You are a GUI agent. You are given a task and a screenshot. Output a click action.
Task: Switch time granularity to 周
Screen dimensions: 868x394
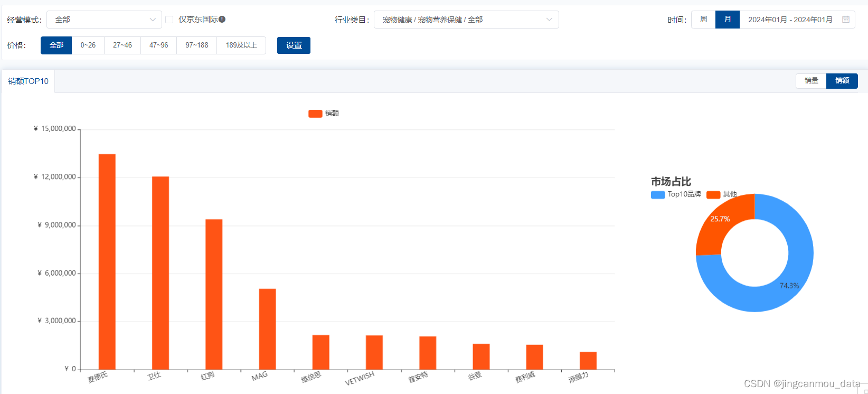(x=703, y=20)
